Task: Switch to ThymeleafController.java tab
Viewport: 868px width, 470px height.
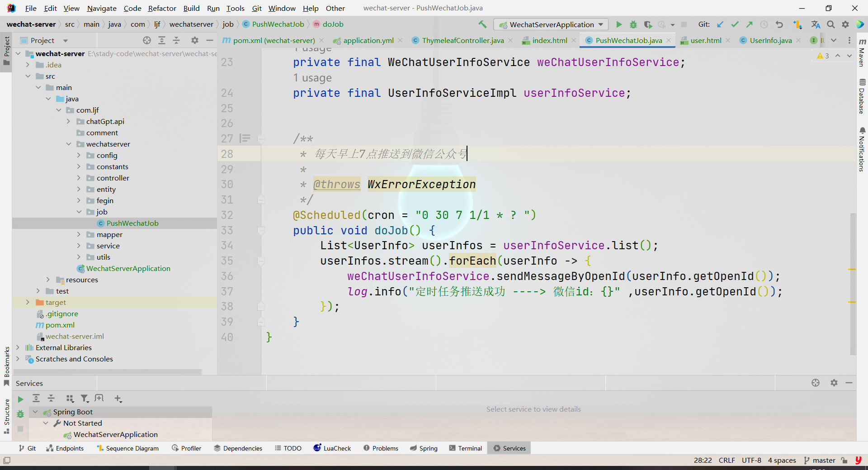Action: pyautogui.click(x=463, y=40)
